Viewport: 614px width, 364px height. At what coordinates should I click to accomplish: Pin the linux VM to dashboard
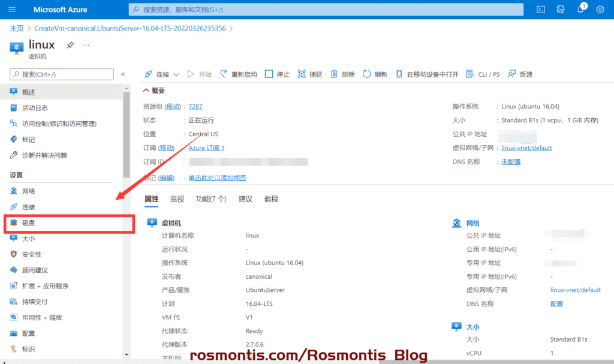click(x=70, y=45)
